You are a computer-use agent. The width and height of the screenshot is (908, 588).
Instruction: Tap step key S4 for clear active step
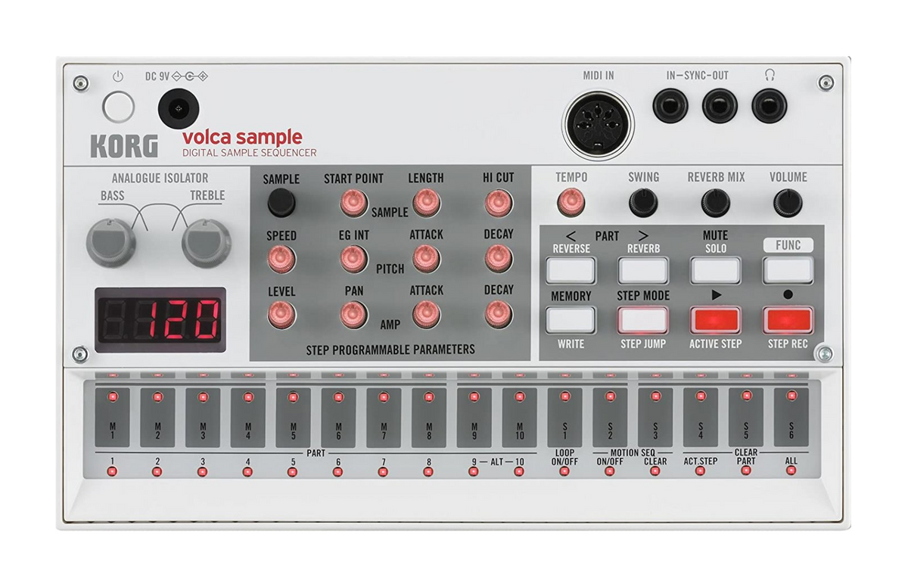click(x=701, y=418)
